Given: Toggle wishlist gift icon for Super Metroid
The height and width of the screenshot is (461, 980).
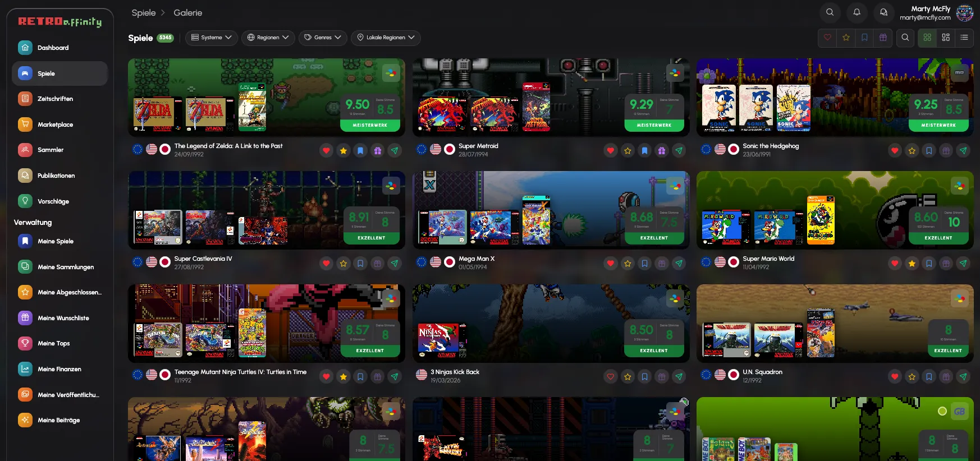Looking at the screenshot, I should pyautogui.click(x=662, y=150).
